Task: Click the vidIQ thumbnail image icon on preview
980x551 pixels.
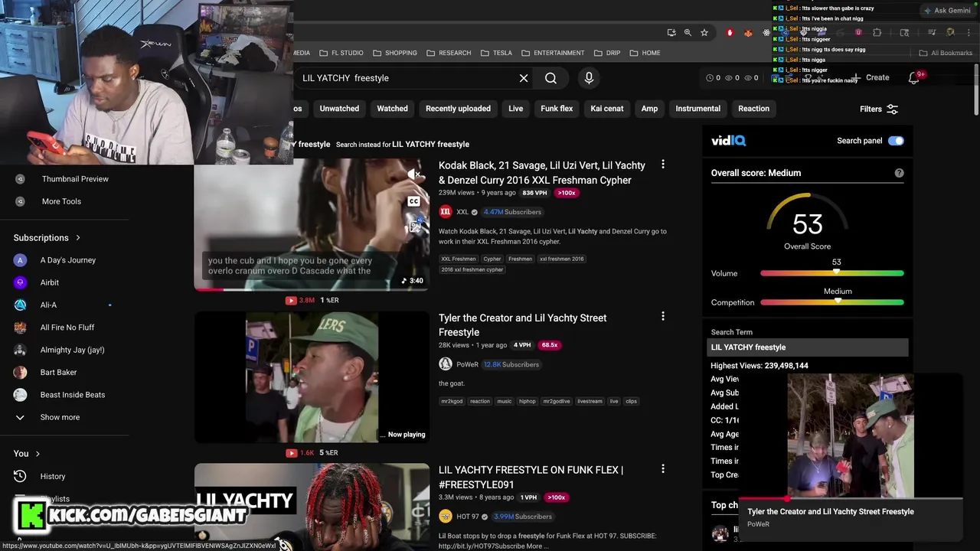Action: click(x=414, y=227)
